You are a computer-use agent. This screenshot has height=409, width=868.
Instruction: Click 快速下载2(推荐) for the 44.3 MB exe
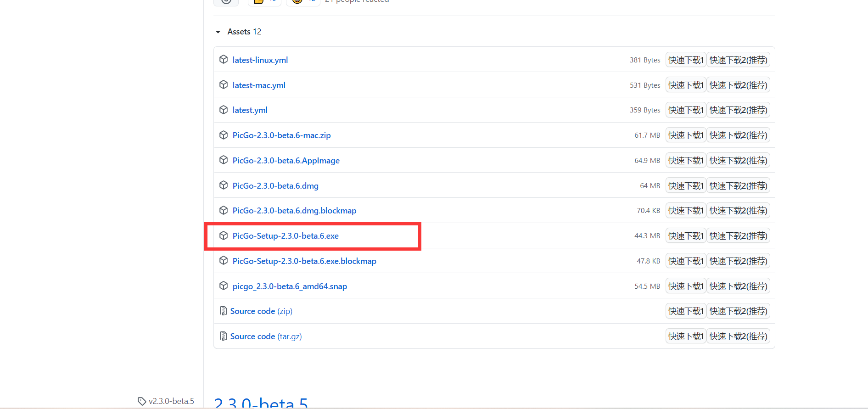739,236
